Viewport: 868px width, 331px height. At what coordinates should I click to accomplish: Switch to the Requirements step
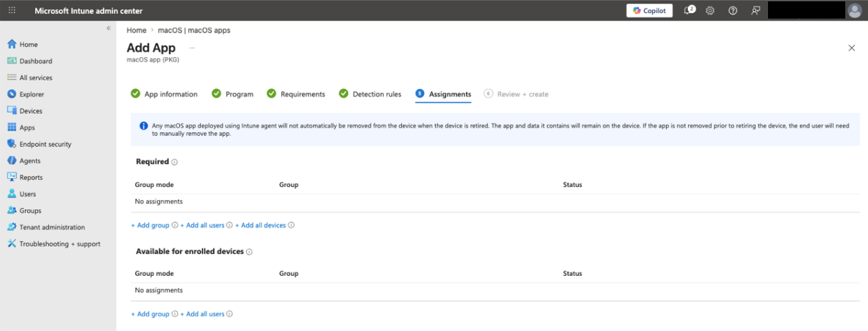[x=296, y=94]
